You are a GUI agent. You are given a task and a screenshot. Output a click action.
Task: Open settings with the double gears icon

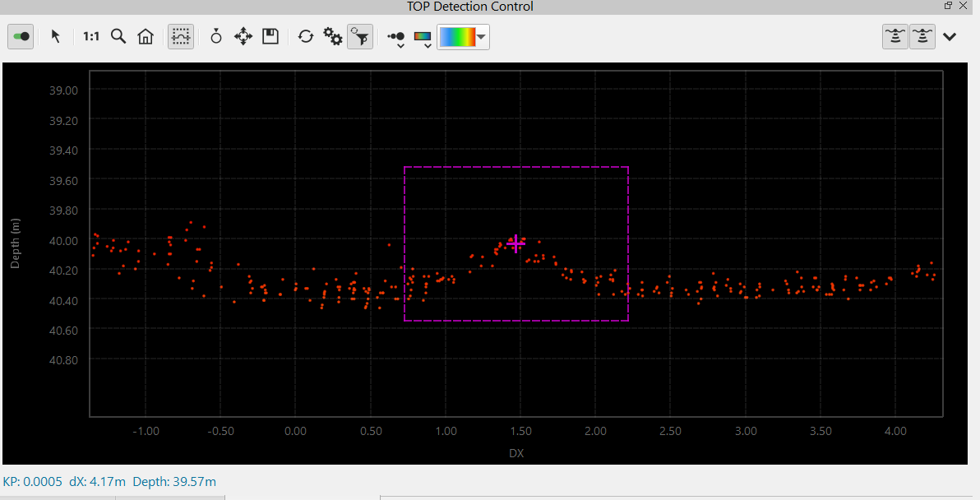333,37
